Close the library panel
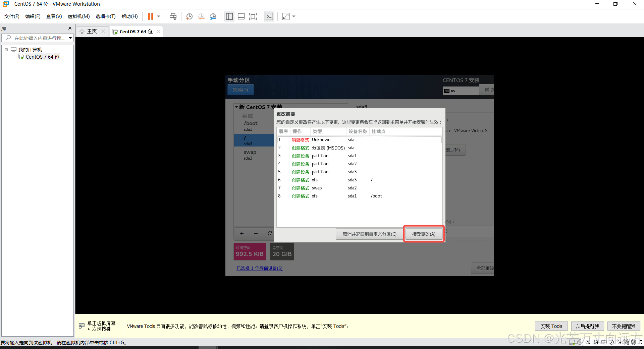Screen dimensions: 644x349 coord(70,28)
